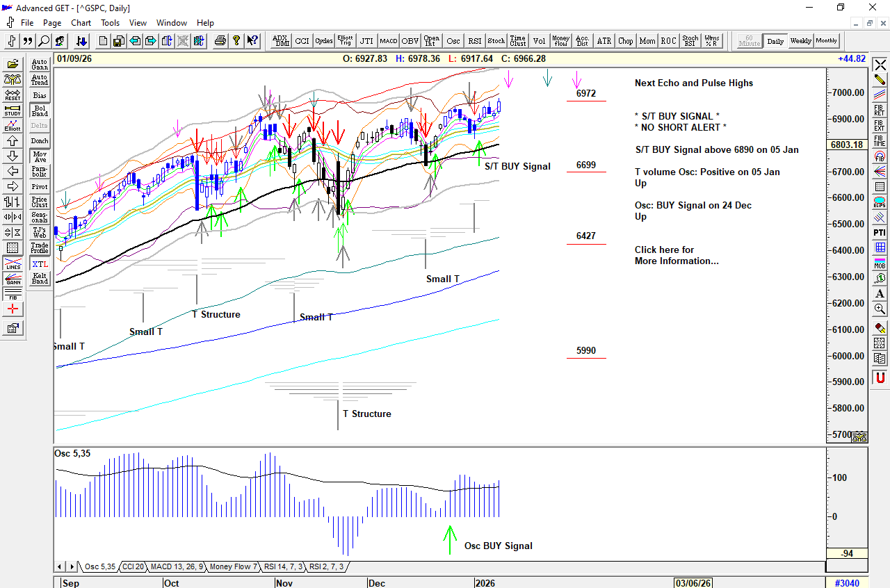The width and height of the screenshot is (890, 588).
Task: Open the Gann lines tool
Action: pos(13,280)
